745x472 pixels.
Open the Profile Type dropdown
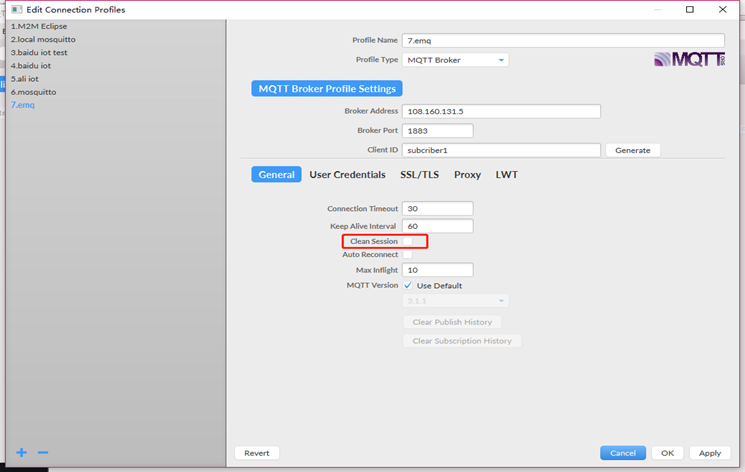pos(455,60)
